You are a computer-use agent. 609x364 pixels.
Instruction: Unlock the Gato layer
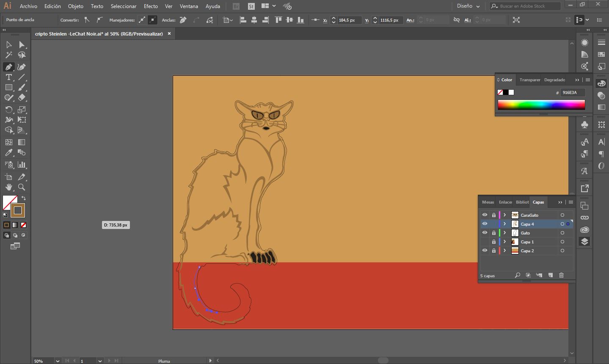pos(493,233)
